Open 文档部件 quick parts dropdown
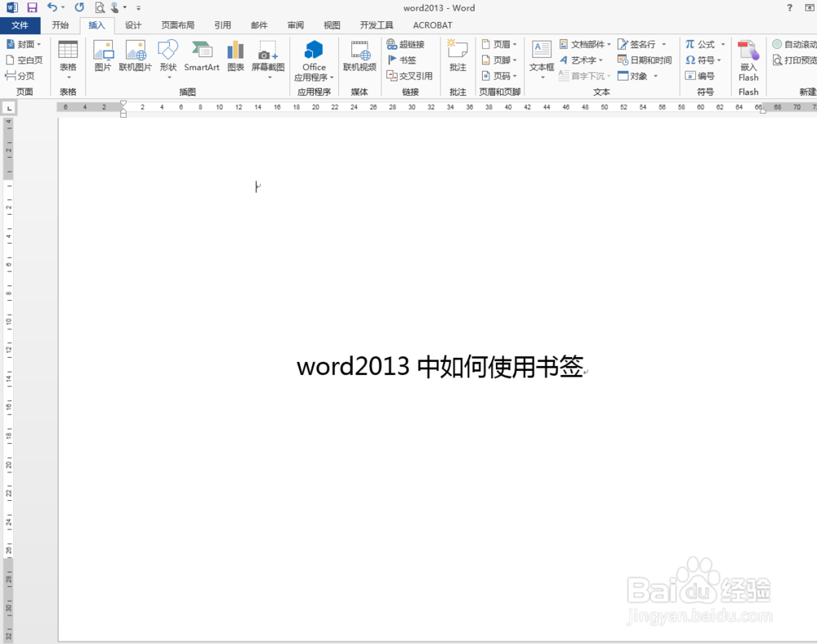 pos(585,44)
